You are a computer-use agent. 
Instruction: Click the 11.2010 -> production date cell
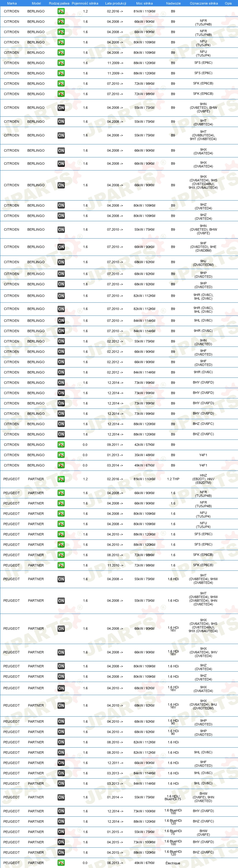point(115,565)
